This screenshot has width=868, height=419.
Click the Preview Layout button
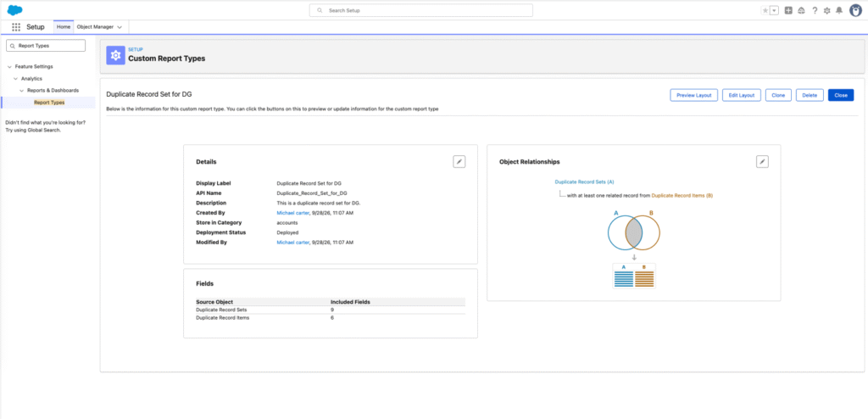pyautogui.click(x=694, y=95)
